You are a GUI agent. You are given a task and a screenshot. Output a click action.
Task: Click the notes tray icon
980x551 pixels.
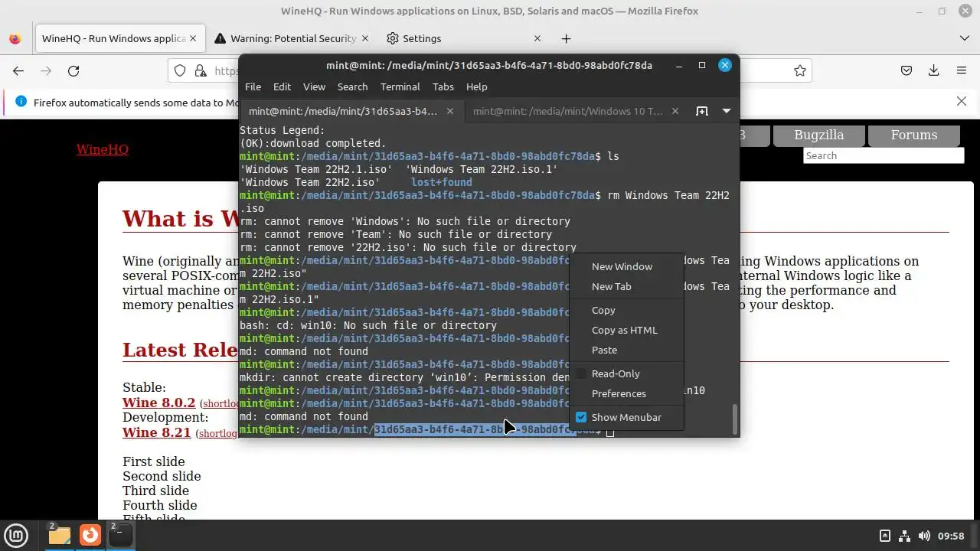[x=885, y=536]
